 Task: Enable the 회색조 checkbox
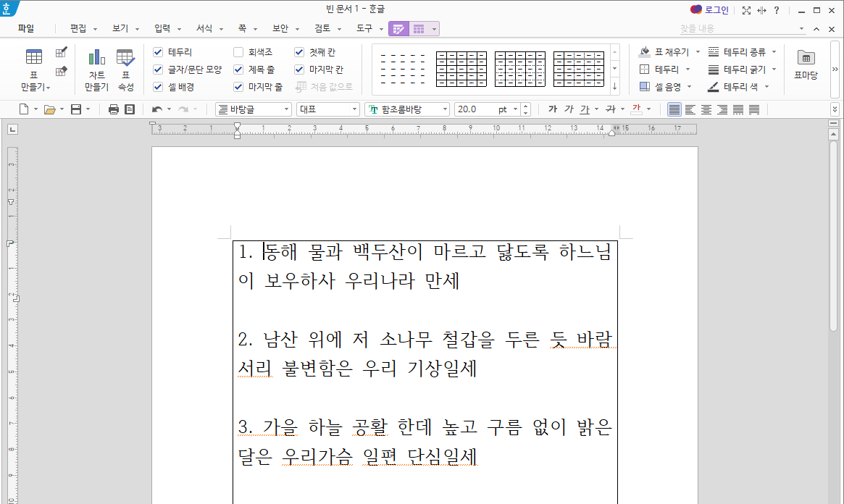point(238,52)
